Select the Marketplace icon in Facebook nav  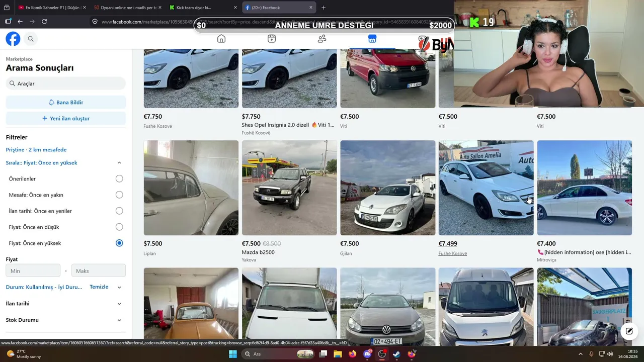pyautogui.click(x=372, y=39)
